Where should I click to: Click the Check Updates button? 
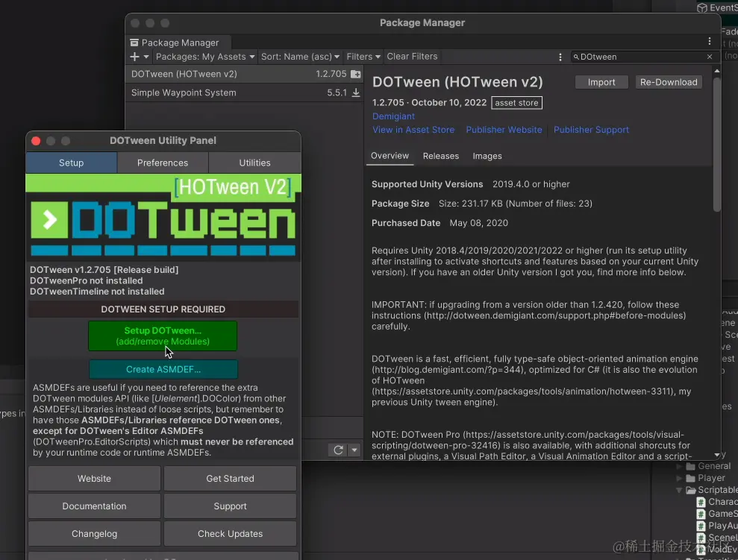(230, 534)
